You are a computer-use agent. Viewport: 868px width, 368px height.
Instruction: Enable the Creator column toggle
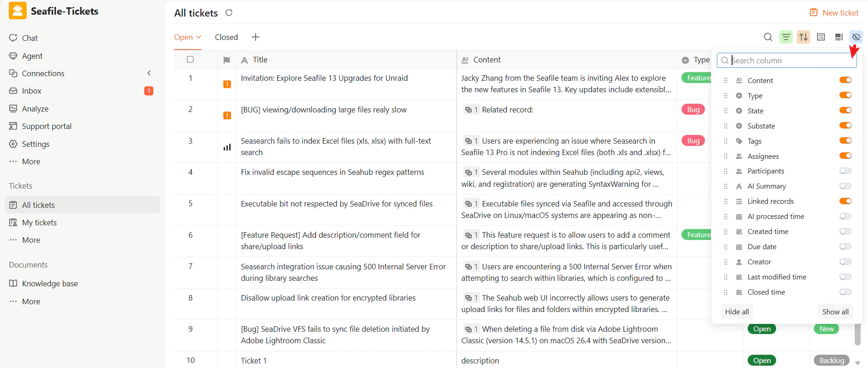click(845, 262)
